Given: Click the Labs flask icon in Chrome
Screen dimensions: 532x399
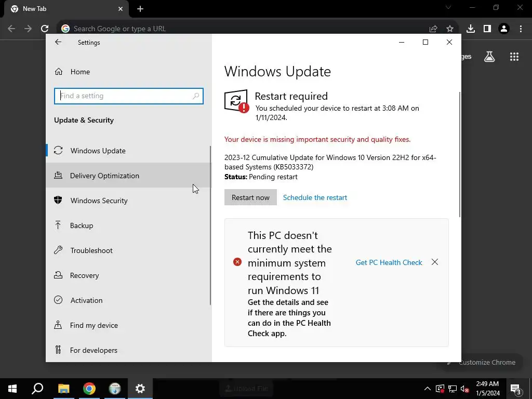Looking at the screenshot, I should click(x=489, y=57).
